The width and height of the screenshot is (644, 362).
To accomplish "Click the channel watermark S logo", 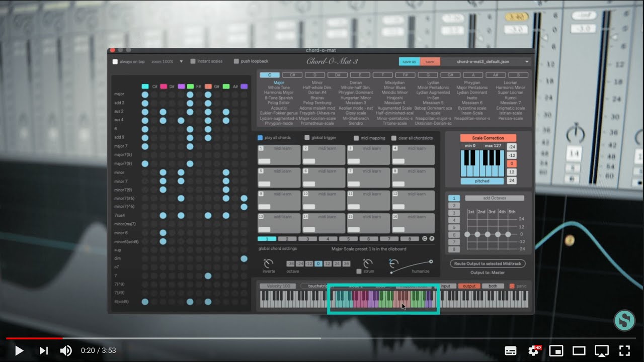I will [624, 320].
